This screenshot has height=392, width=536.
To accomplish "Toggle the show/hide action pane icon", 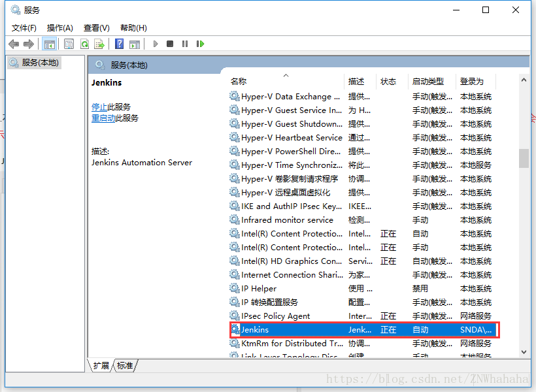I will [135, 44].
